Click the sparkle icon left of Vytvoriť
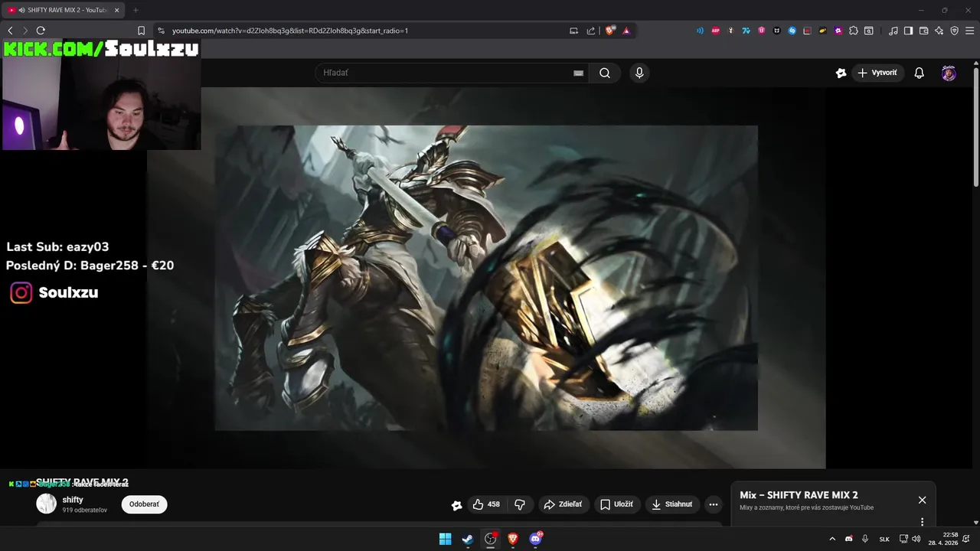Viewport: 980px width, 551px height. click(841, 73)
